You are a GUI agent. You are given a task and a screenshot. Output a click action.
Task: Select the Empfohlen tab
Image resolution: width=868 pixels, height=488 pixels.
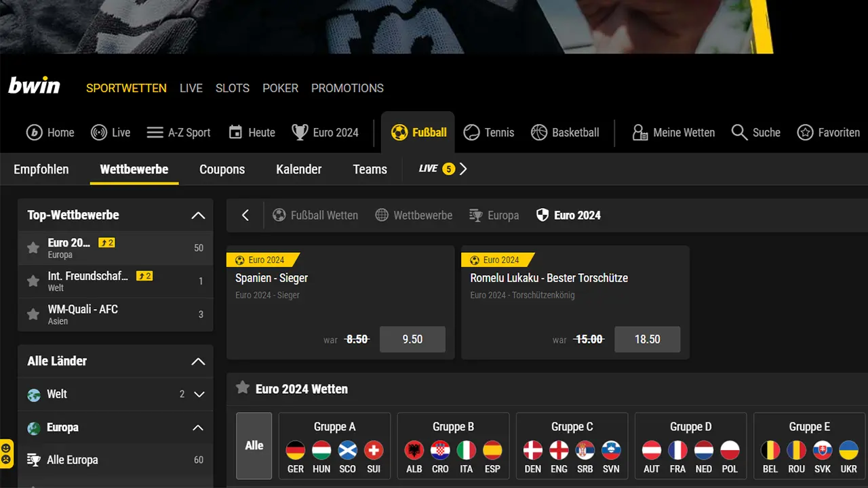point(41,169)
